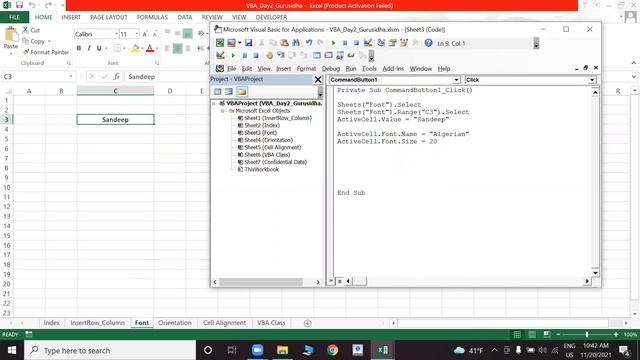This screenshot has width=640, height=360.
Task: Open the CommandButton1 object dropdown
Action: pos(456,80)
